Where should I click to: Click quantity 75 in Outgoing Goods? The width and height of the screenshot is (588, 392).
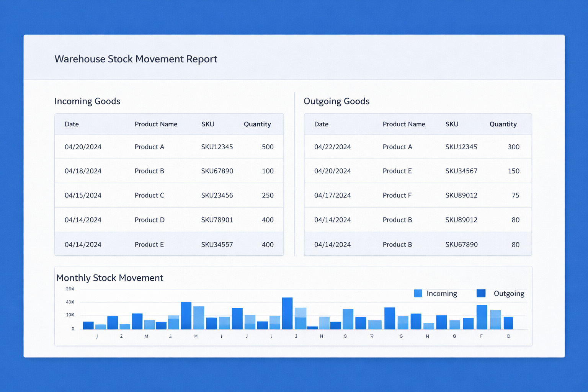515,195
